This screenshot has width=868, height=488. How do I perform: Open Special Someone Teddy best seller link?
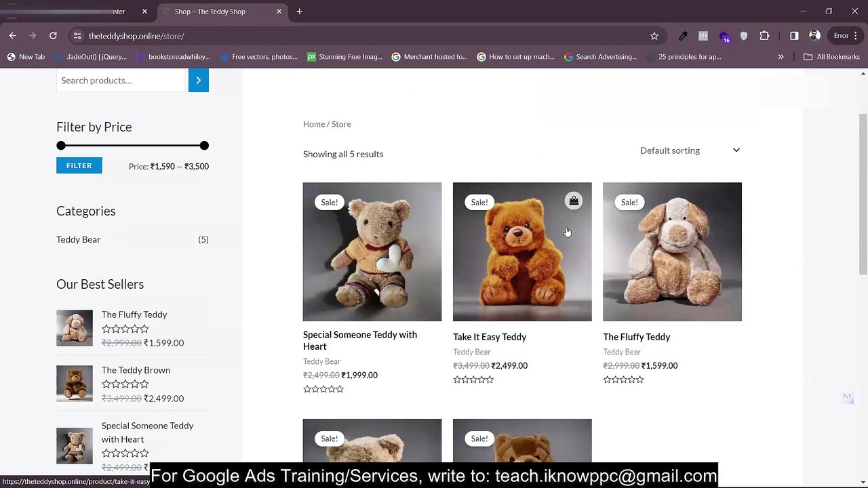147,432
